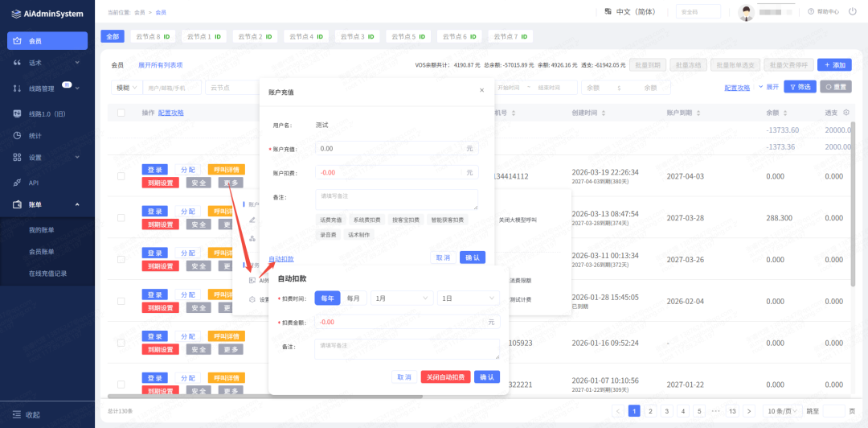Select the 每月 deduction period option
Viewport: 868px width, 428px height.
pyautogui.click(x=352, y=298)
